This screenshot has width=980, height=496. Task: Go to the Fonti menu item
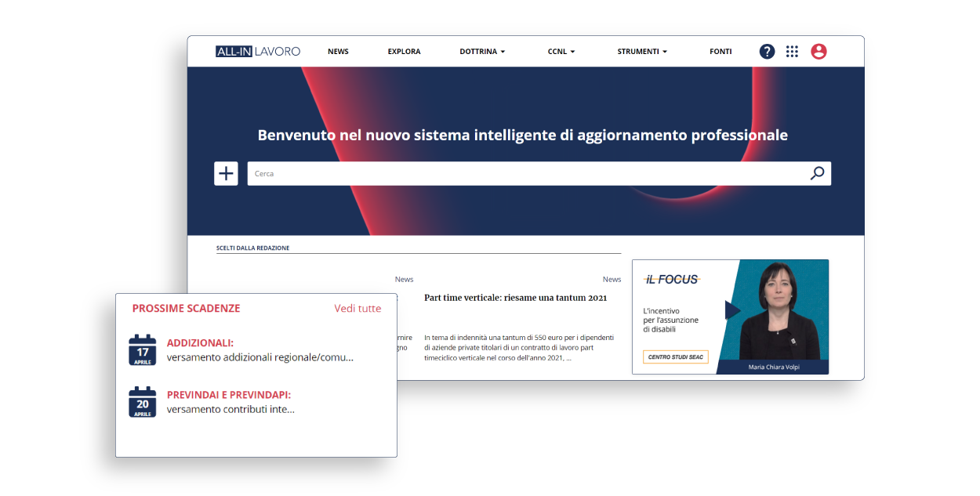720,52
